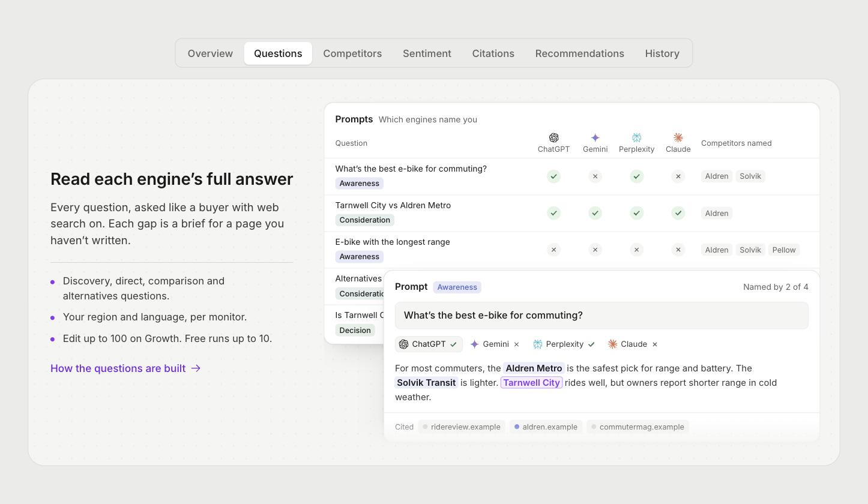Select the ChatGPT answer chip in Prompt panel

429,344
